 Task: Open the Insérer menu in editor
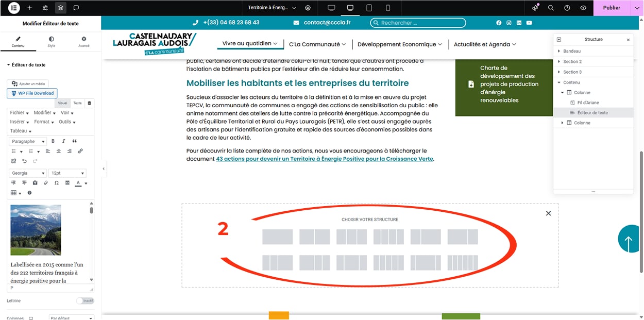pos(19,122)
